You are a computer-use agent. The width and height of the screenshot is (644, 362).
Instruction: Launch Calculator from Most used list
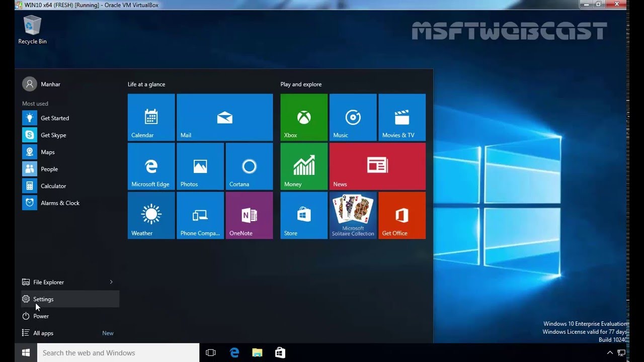click(x=70, y=186)
